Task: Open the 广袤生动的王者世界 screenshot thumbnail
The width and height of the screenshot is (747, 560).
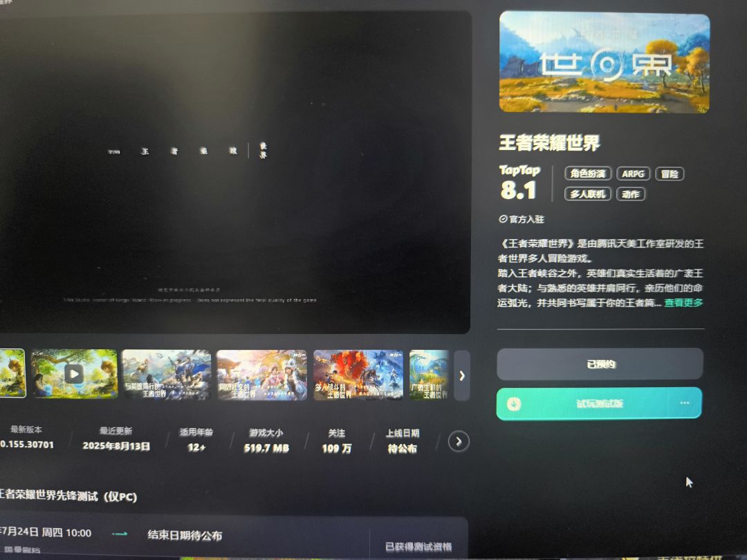Action: (429, 375)
